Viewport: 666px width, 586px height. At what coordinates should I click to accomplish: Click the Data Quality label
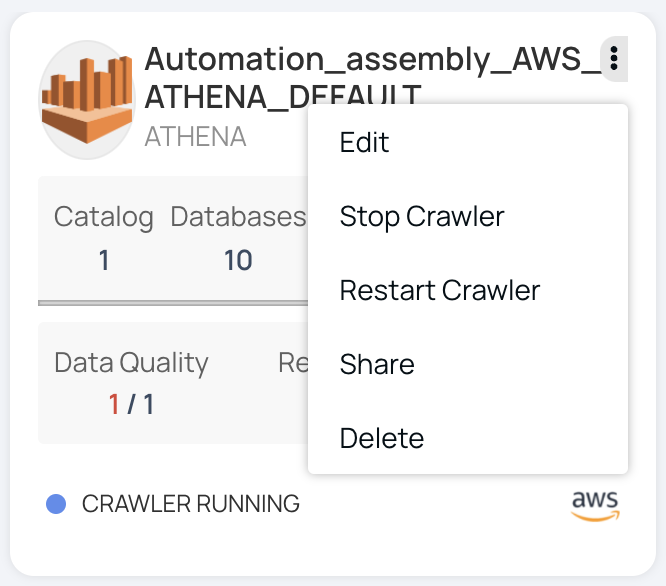coord(131,363)
